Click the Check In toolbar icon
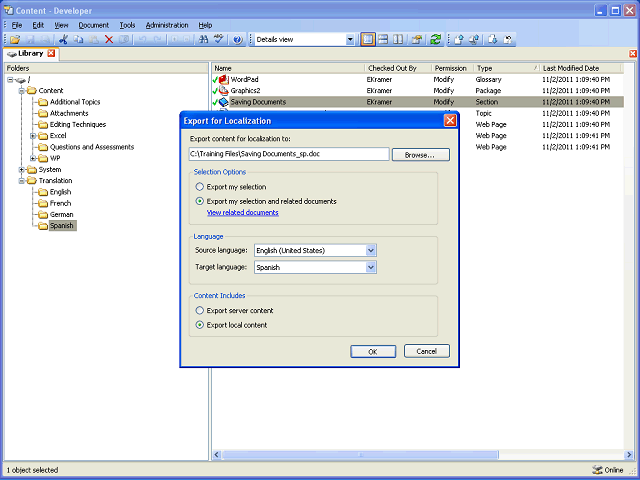The image size is (640, 480). 459,40
